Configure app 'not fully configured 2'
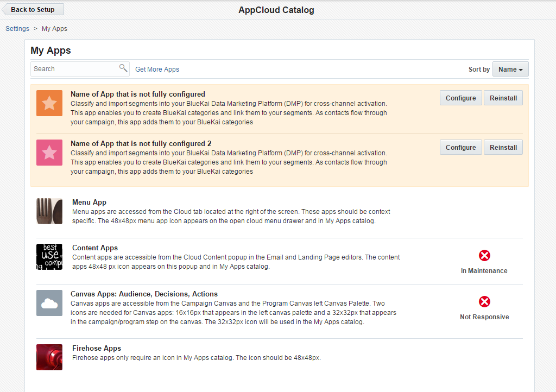 pyautogui.click(x=460, y=147)
